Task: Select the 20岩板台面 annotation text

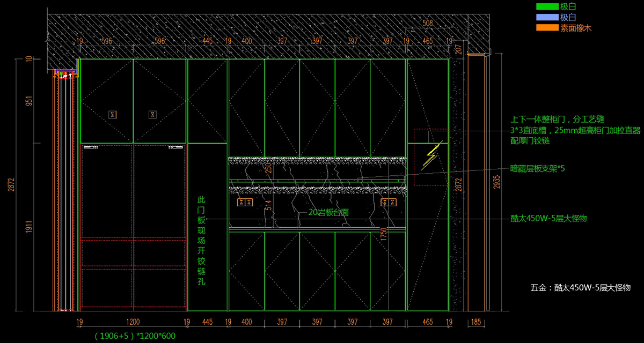Action: 328,212
